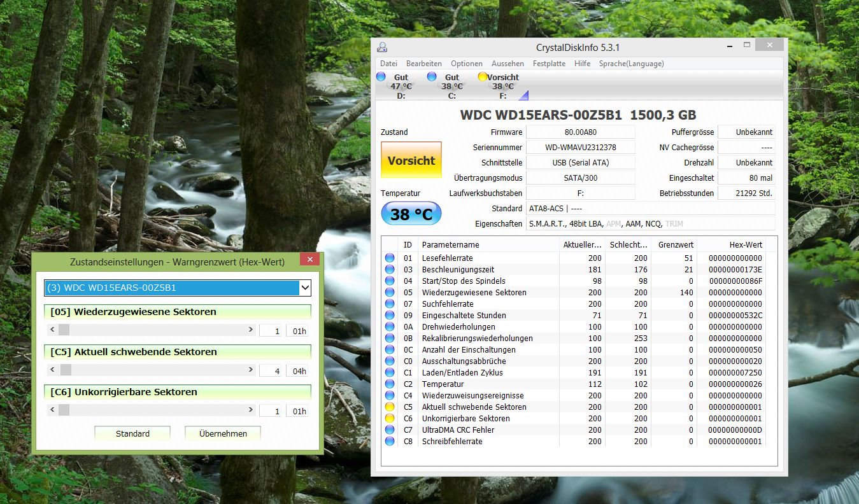Click status orb for Lesefehlerrate row

pyautogui.click(x=390, y=258)
